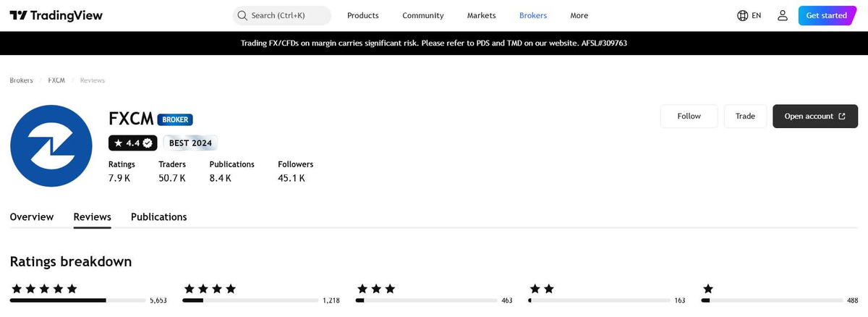Open the Markets menu
868x317 pixels.
pos(482,15)
